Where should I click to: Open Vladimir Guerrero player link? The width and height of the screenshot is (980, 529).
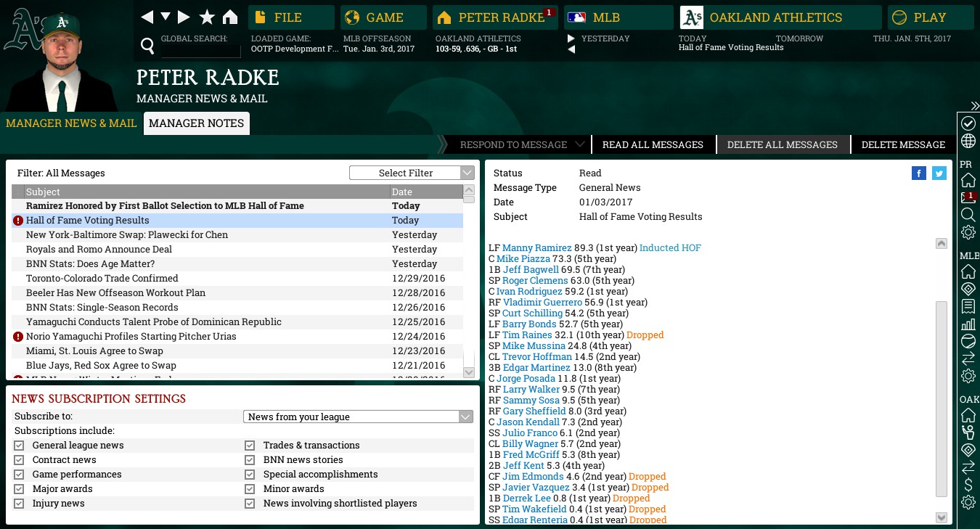542,303
